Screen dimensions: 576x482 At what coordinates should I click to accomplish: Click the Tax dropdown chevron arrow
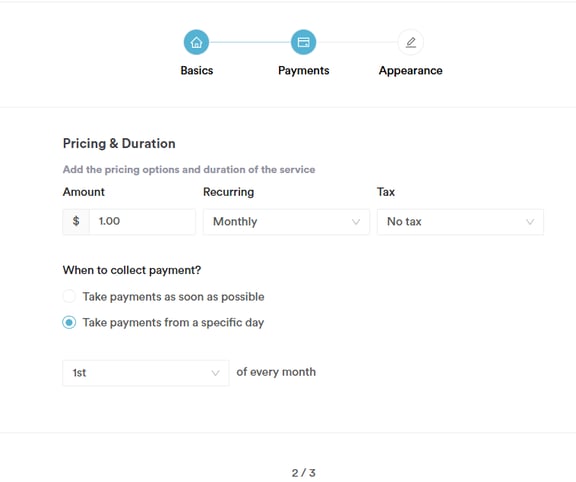click(530, 222)
